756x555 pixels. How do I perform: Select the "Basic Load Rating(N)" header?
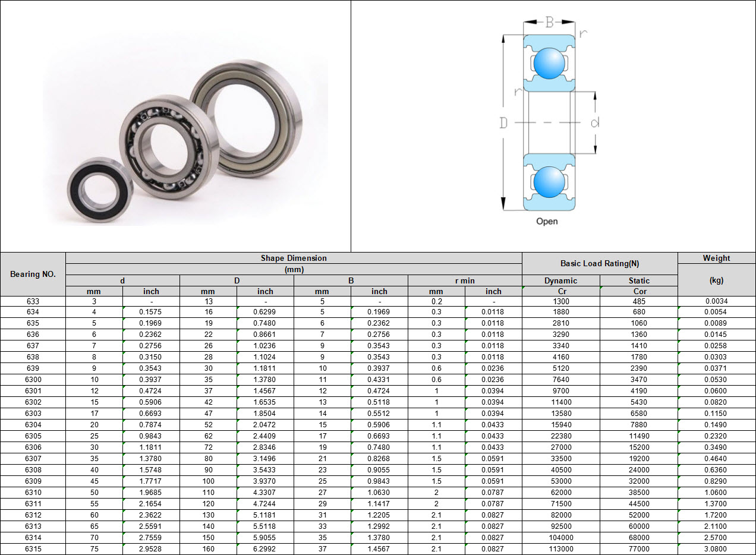coord(599,263)
